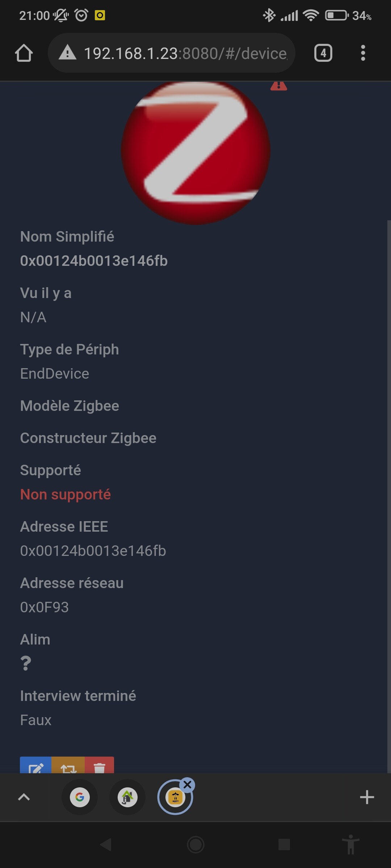Tap the Android back navigation button

coord(106,845)
